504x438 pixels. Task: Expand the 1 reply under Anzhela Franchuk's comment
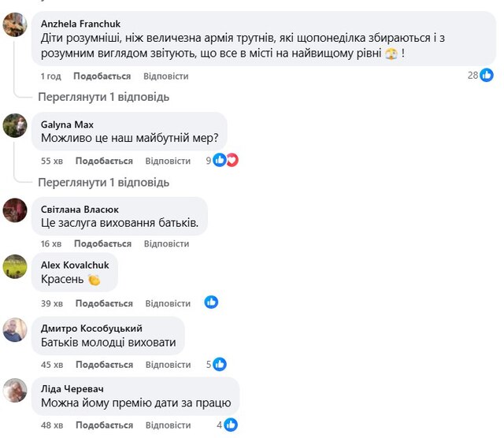coord(103,97)
